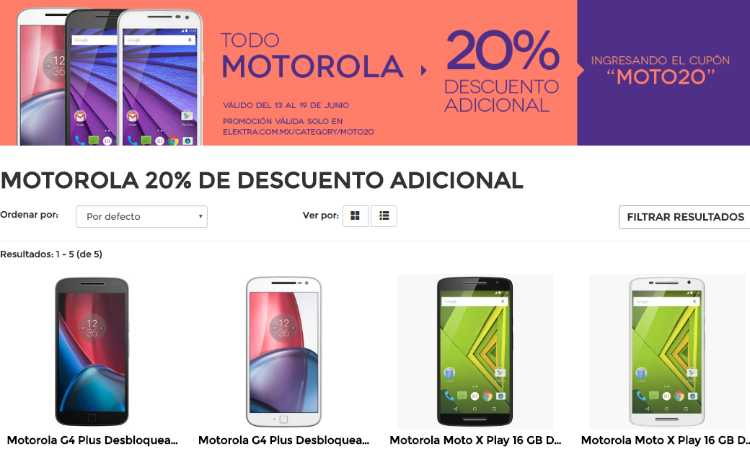Open white Motorola G4 Plus product image
The width and height of the screenshot is (750, 449).
click(x=284, y=351)
